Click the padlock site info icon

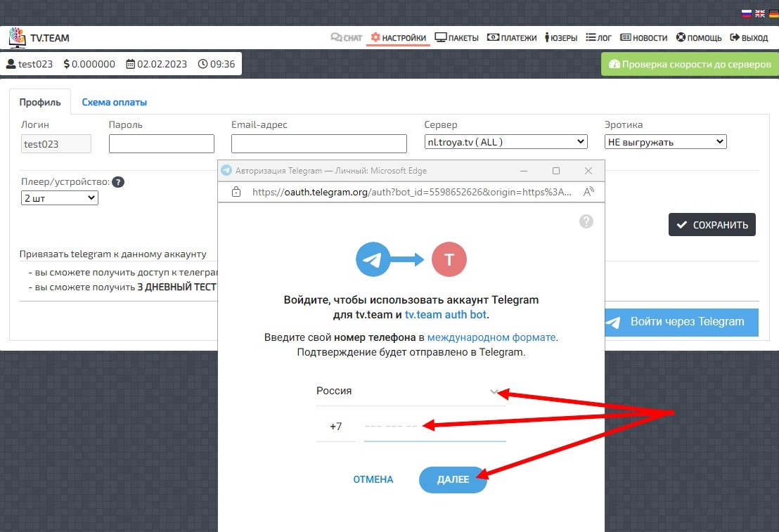click(236, 191)
